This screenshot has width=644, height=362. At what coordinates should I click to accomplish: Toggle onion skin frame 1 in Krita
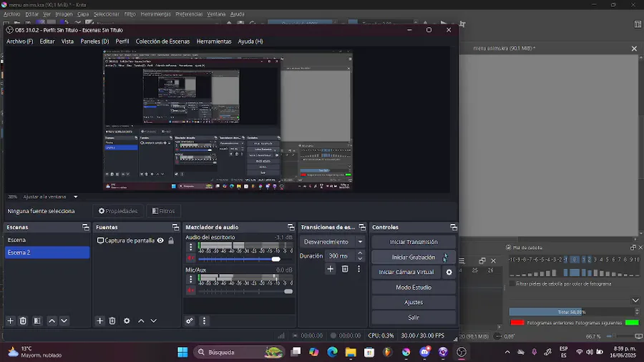click(x=583, y=260)
